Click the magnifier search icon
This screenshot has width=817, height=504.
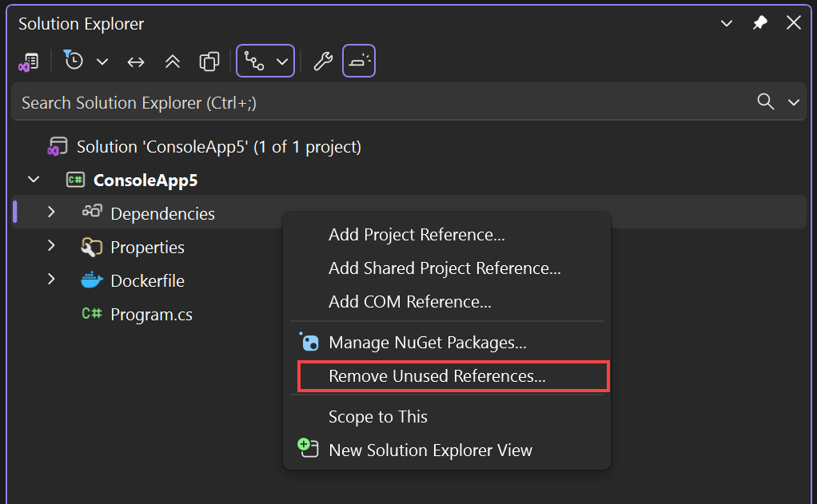coord(765,101)
